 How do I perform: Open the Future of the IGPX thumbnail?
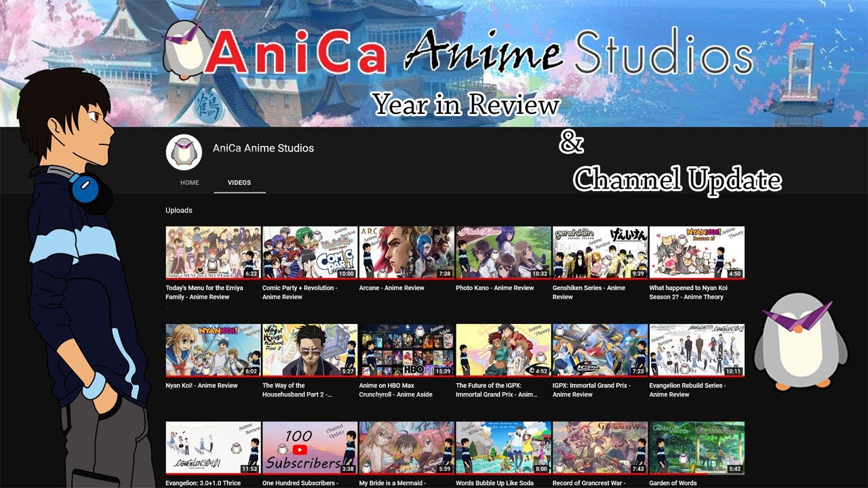point(503,350)
